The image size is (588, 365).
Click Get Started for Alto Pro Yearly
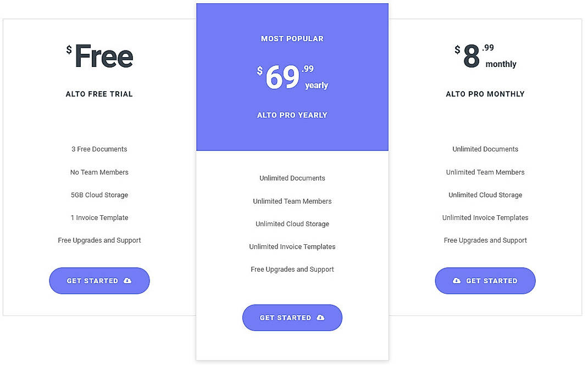292,317
